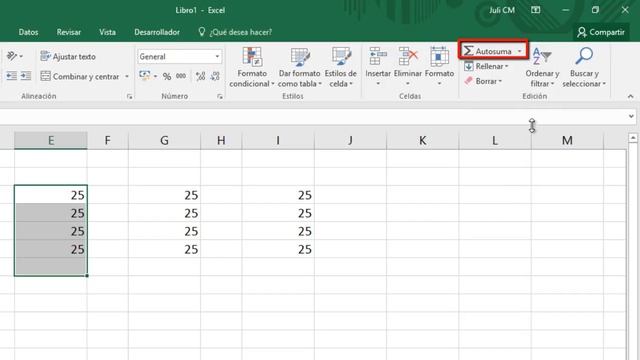Image resolution: width=640 pixels, height=360 pixels.
Task: Open Alineación dialog launcher
Action: 129,96
